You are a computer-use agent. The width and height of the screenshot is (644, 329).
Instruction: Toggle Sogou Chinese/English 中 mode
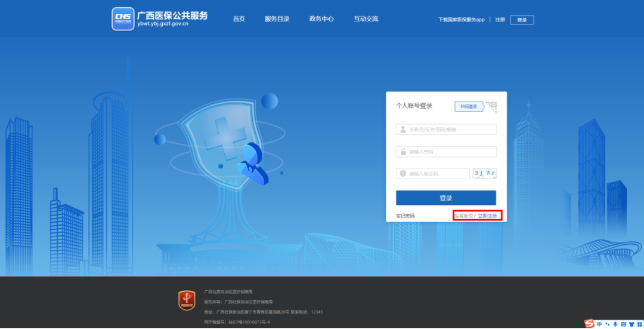click(599, 324)
